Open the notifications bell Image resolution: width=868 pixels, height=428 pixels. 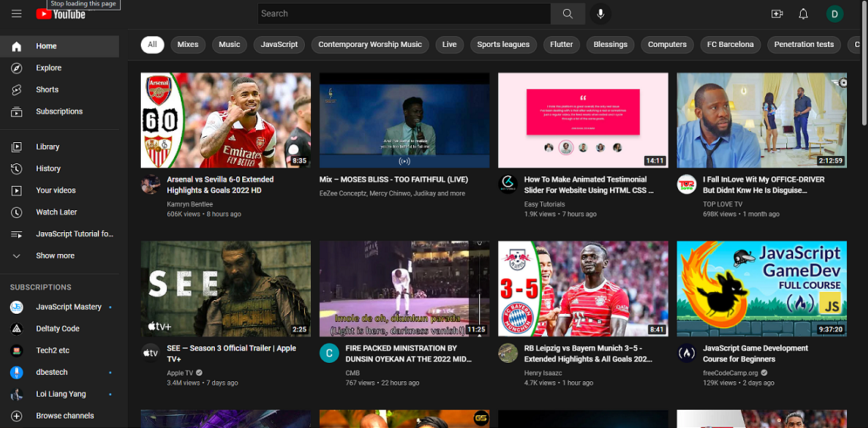(x=803, y=14)
